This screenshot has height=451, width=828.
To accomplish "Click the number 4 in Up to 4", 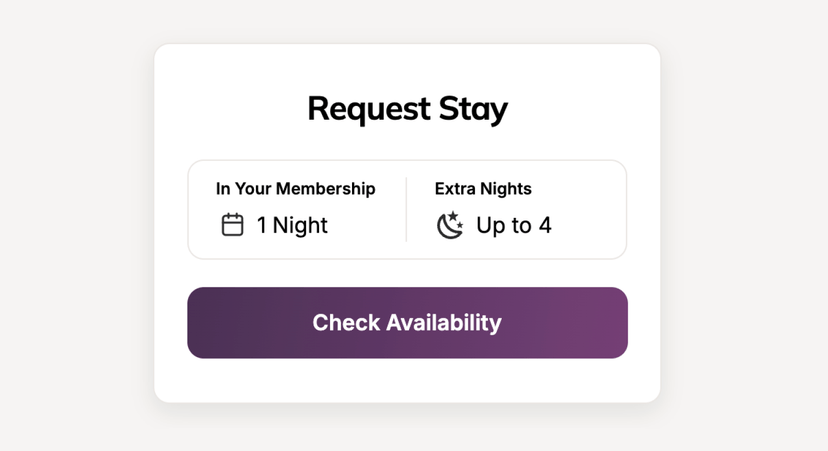I will 545,226.
